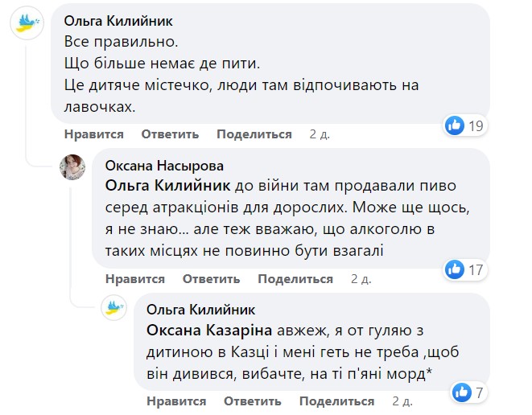Open author name Оксана Насырова
This screenshot has height=415, width=532.
(165, 166)
